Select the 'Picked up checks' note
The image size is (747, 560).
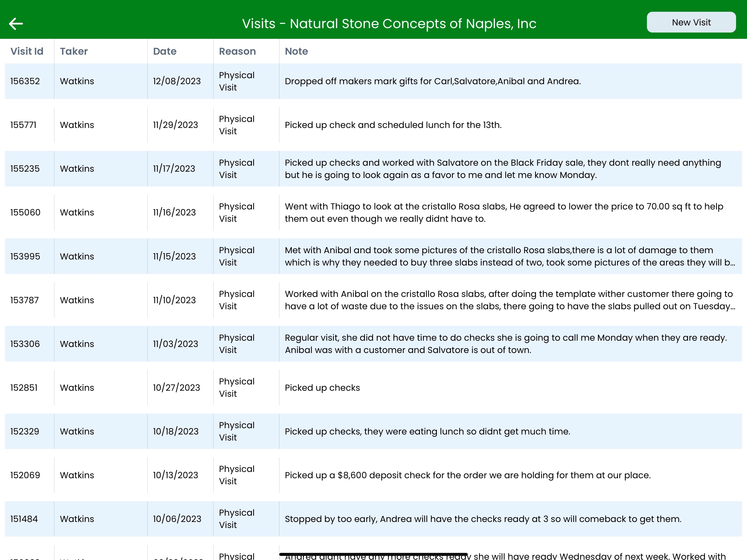pyautogui.click(x=322, y=388)
